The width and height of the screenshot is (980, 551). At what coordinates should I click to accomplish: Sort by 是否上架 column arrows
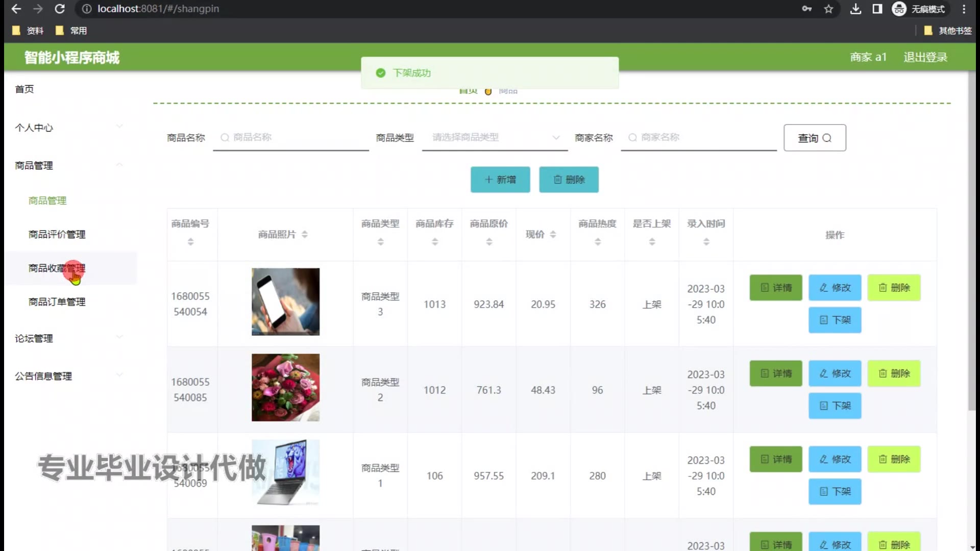(652, 242)
